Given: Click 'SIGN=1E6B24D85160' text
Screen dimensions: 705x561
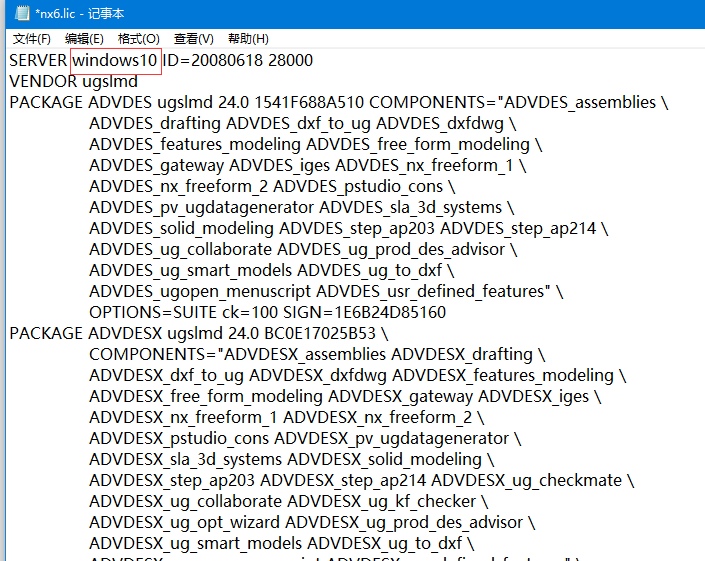Looking at the screenshot, I should click(365, 312).
